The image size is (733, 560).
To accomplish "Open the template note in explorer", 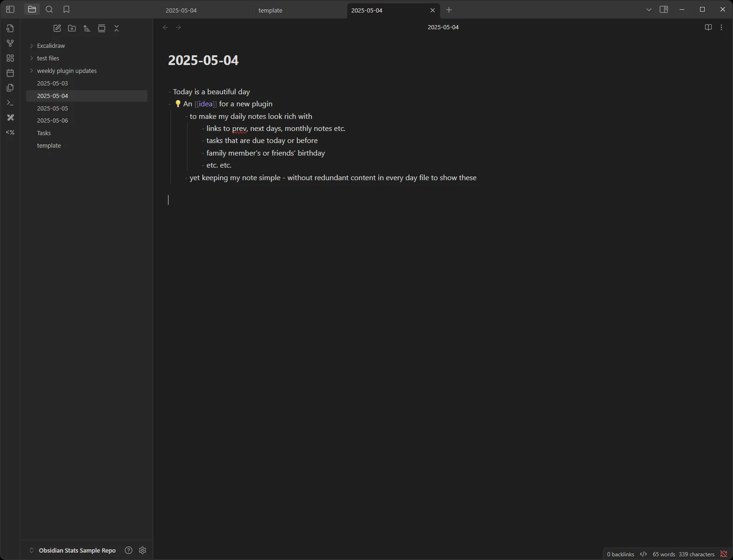I will click(x=87, y=145).
